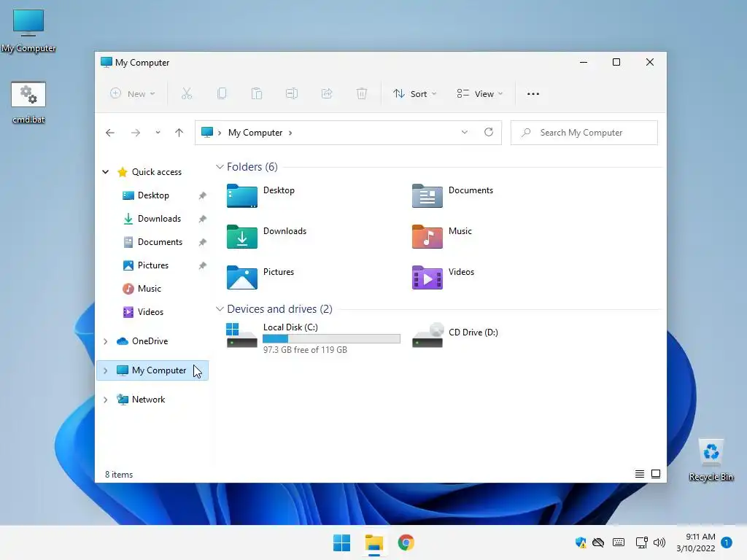Click the Delete trash icon
Image resolution: width=747 pixels, height=560 pixels.
[x=362, y=94]
